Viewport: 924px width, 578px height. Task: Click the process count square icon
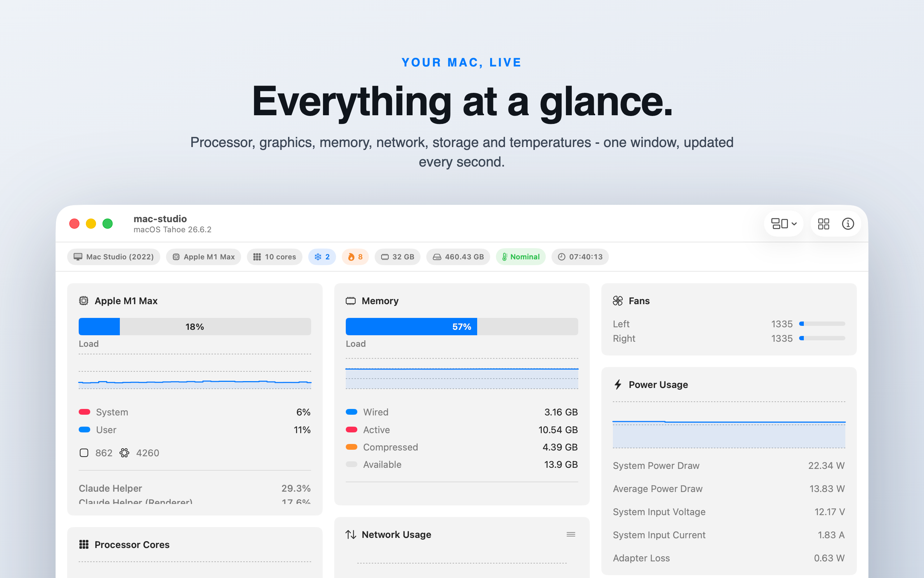84,453
